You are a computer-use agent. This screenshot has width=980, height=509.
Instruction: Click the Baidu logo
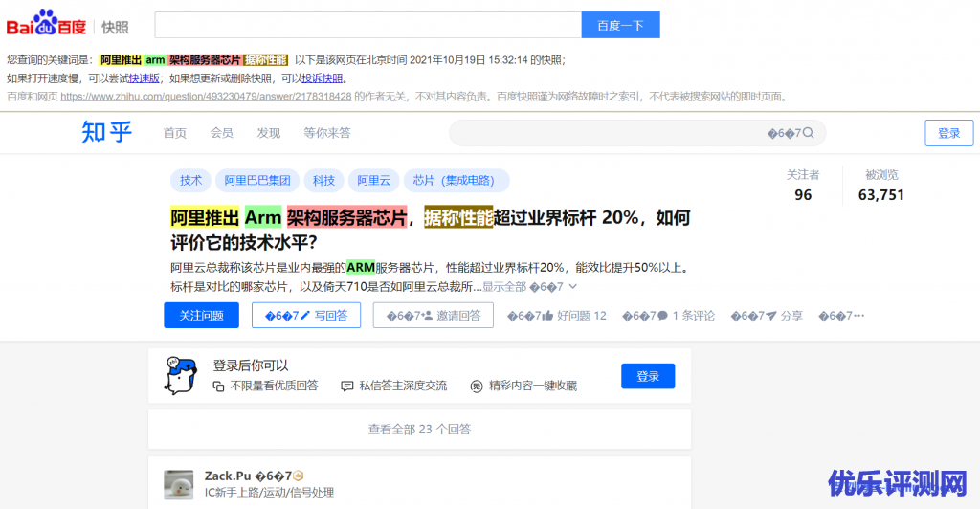pyautogui.click(x=46, y=24)
